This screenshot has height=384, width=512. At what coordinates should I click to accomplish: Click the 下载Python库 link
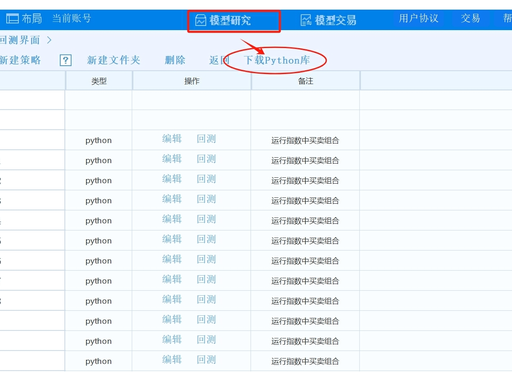pos(277,60)
